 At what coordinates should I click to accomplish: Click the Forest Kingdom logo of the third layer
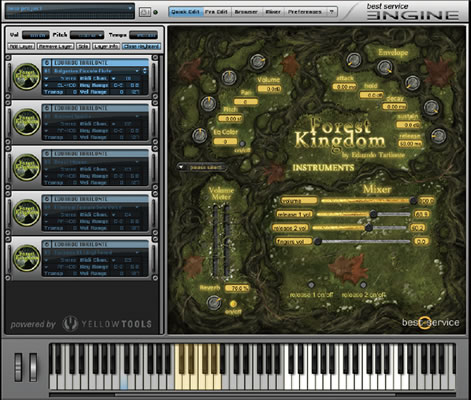(26, 167)
